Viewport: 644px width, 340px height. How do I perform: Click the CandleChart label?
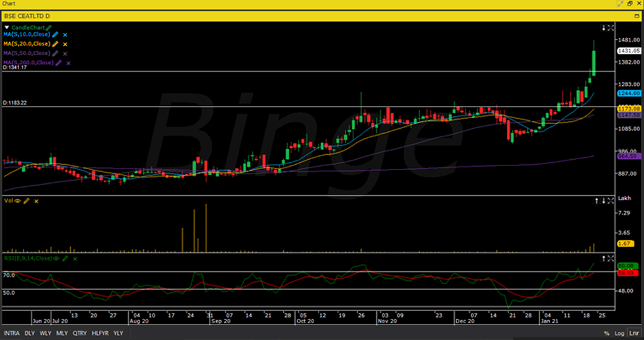point(28,28)
